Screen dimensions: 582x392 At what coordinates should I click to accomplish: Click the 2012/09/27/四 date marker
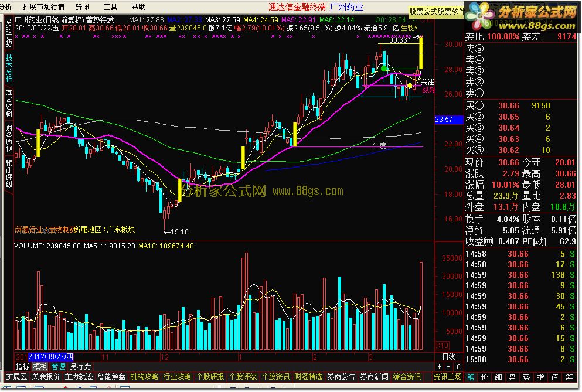pos(51,357)
